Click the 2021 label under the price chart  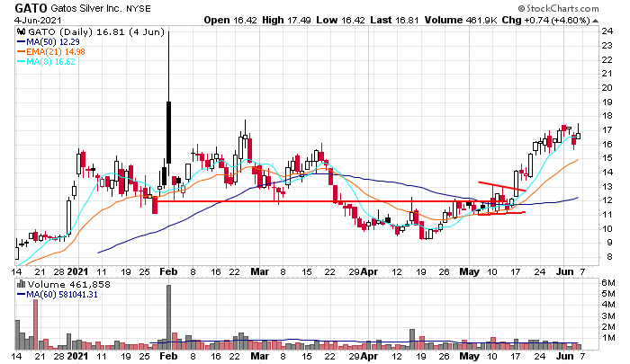pyautogui.click(x=77, y=271)
